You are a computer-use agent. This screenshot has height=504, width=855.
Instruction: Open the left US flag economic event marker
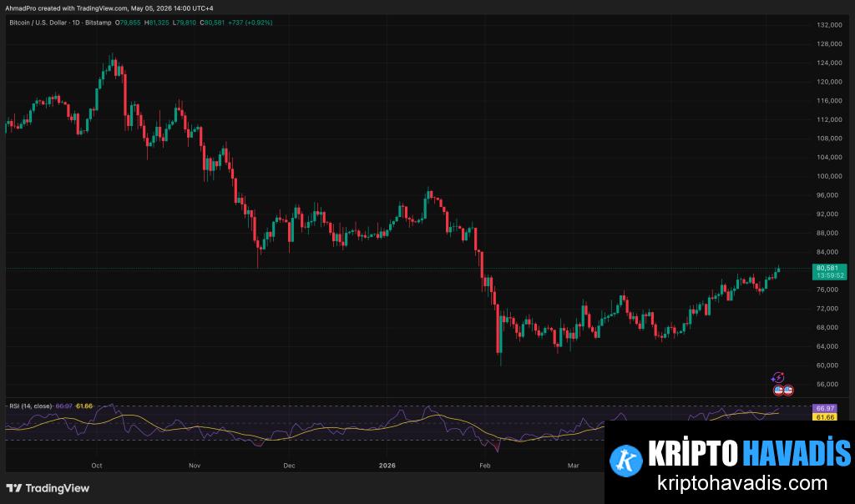click(x=779, y=391)
